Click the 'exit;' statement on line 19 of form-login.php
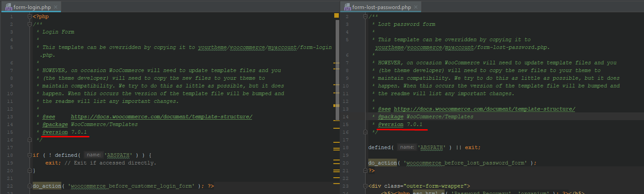644x194 pixels. pyautogui.click(x=54, y=163)
